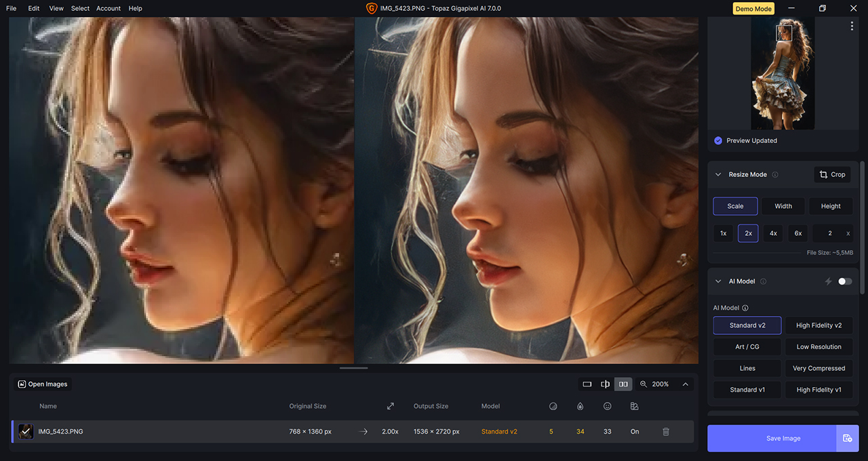Click the Crop button
Screen dimensions: 868x461
[832, 174]
